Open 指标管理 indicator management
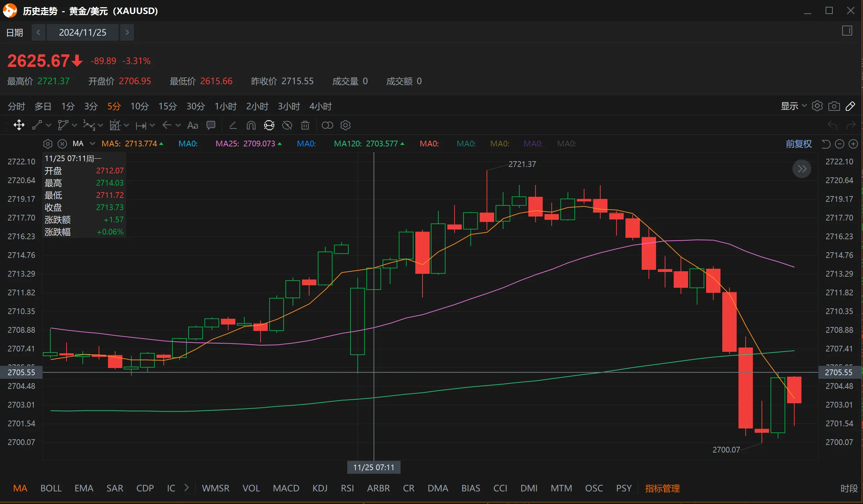Image resolution: width=863 pixels, height=504 pixels. pyautogui.click(x=663, y=488)
